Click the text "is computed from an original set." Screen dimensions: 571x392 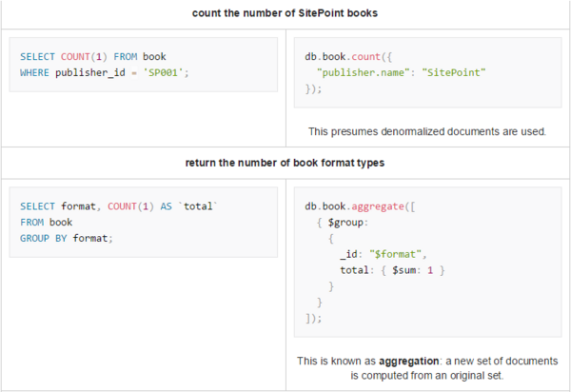(427, 375)
